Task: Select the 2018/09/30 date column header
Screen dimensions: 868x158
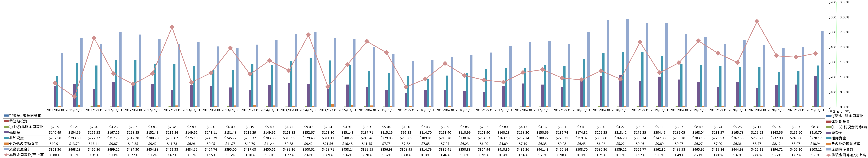Action: 621,110
